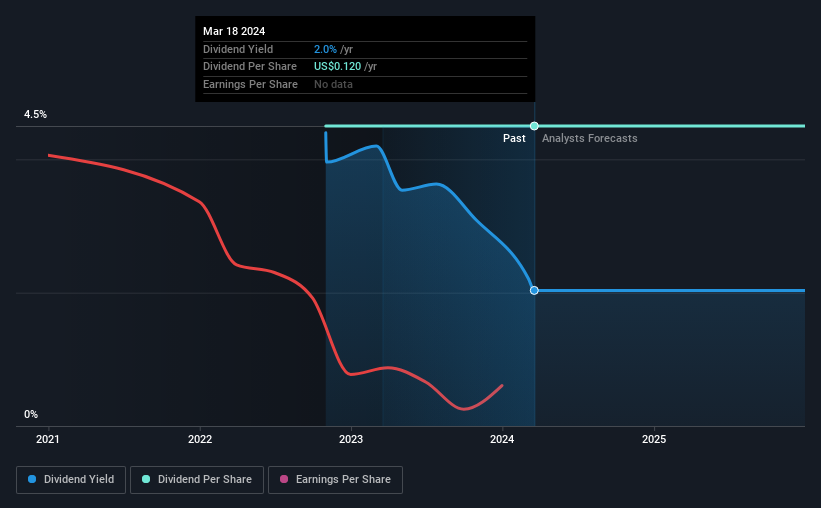Toggle the Dividend Yield legend button

point(71,480)
